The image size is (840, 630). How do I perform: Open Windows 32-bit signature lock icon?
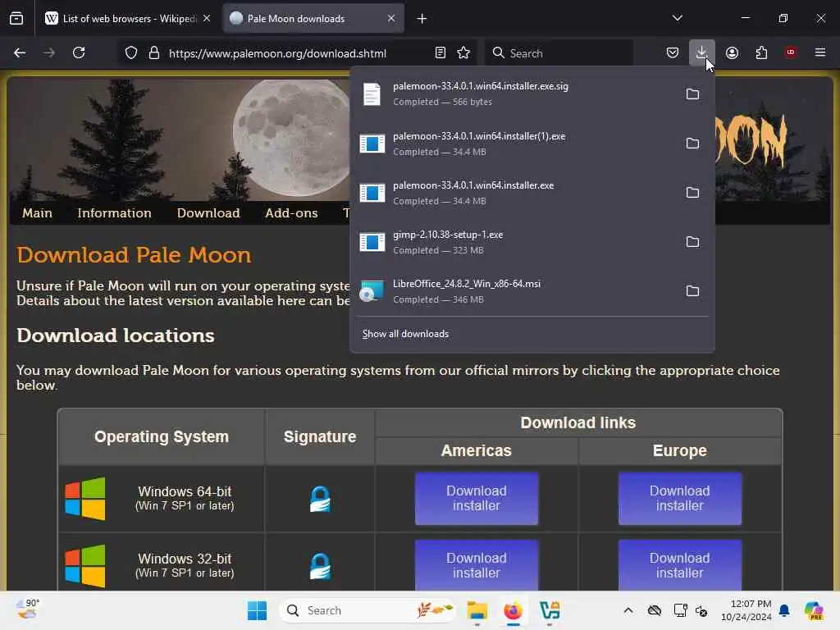[x=320, y=566]
